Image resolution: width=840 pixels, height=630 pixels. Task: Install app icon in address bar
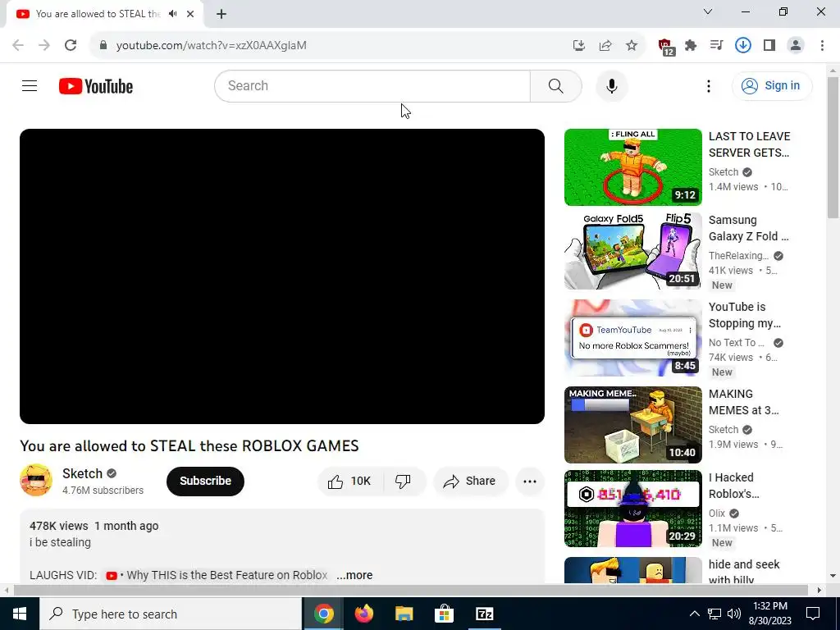(x=579, y=45)
